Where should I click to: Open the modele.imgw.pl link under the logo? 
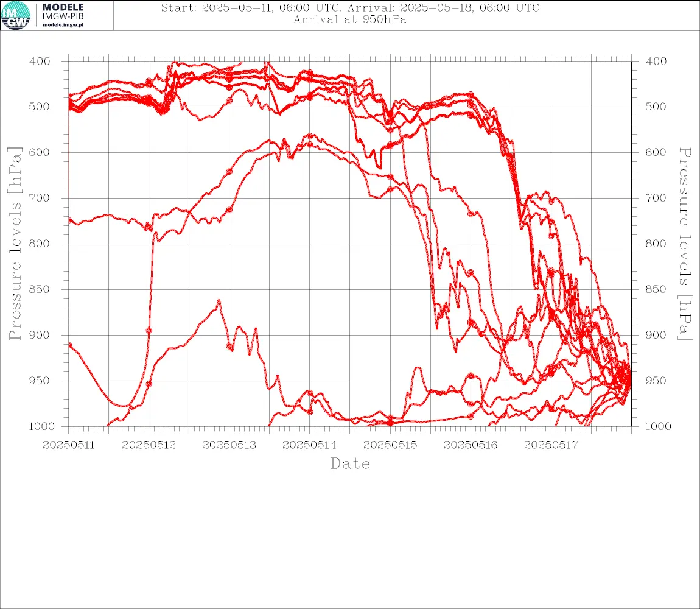(63, 25)
